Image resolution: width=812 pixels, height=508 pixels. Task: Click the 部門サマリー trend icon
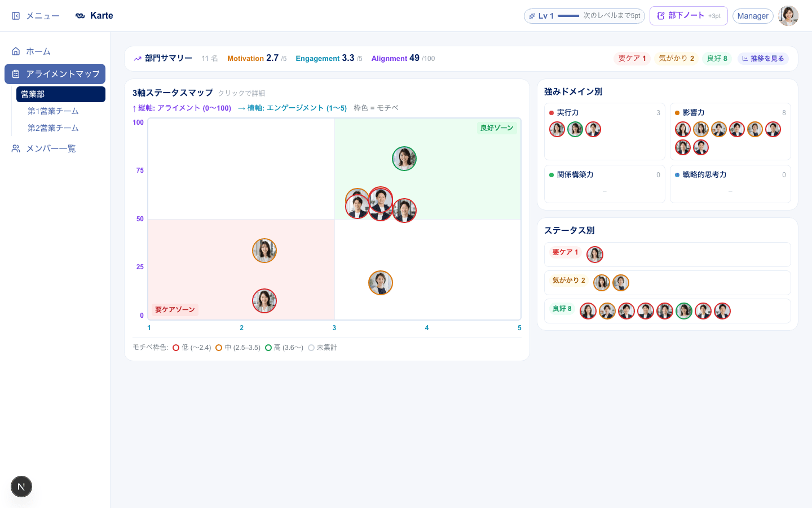tap(138, 59)
